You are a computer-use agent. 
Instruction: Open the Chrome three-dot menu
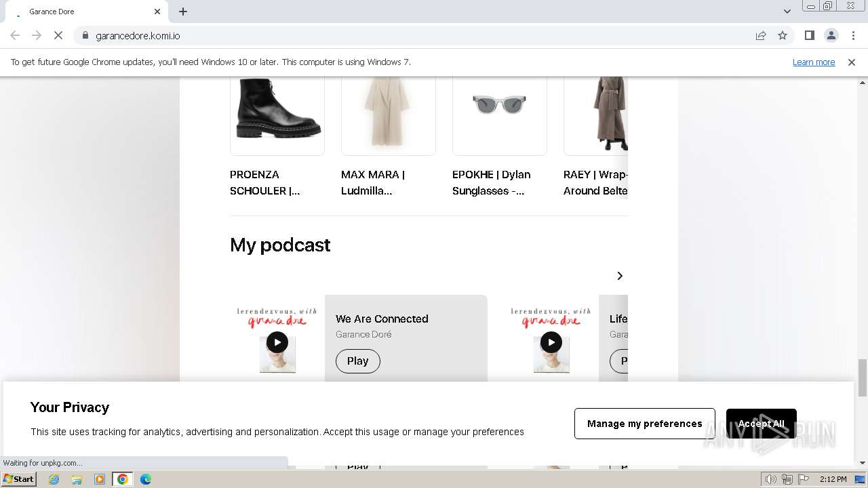(853, 35)
